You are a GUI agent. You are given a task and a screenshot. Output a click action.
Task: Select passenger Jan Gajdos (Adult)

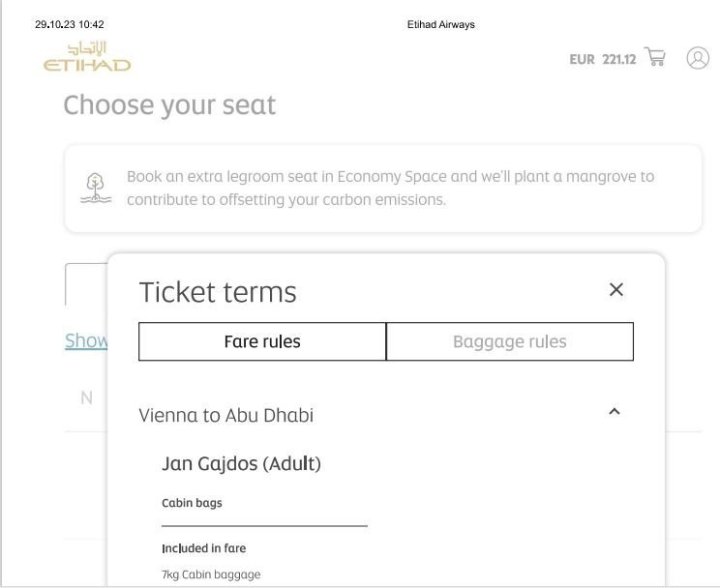[241, 464]
